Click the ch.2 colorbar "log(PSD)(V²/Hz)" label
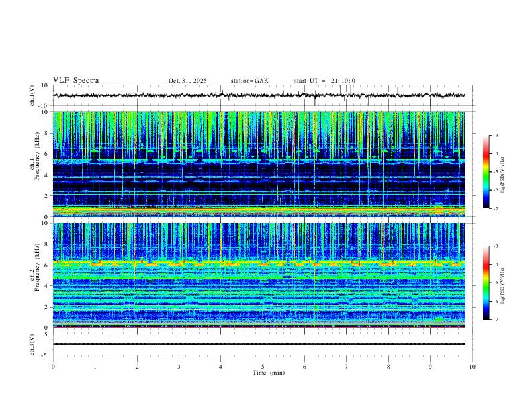The width and height of the screenshot is (532, 411). click(502, 286)
